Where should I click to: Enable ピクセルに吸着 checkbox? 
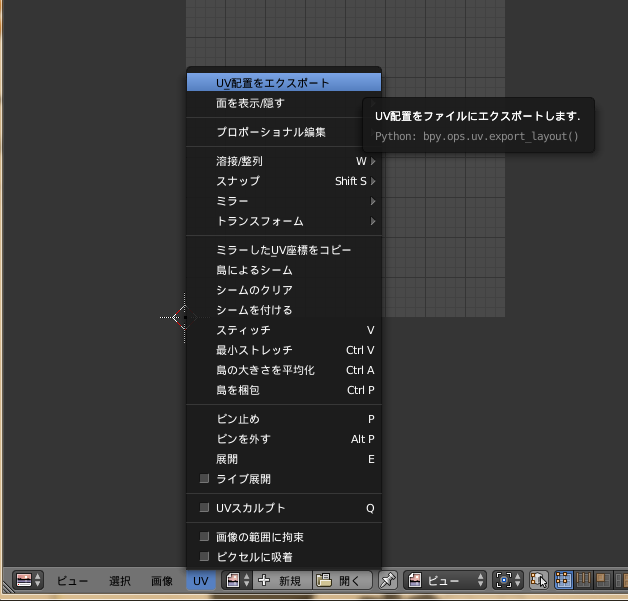[x=204, y=557]
